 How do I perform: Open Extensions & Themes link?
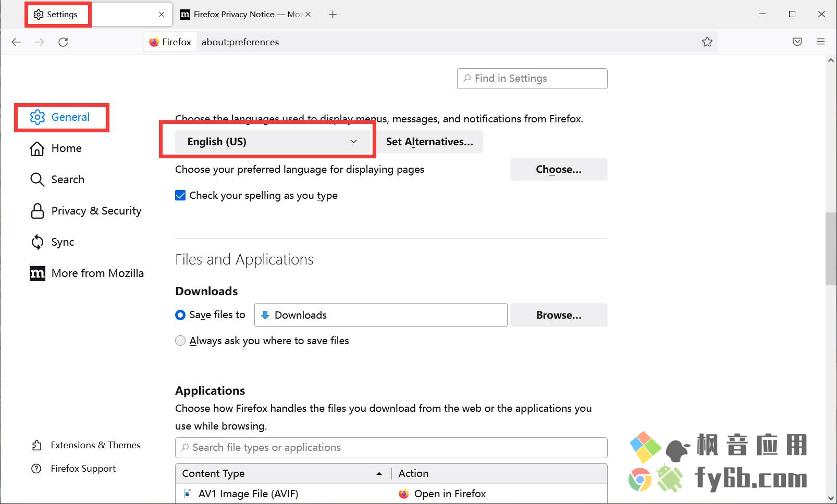click(86, 445)
